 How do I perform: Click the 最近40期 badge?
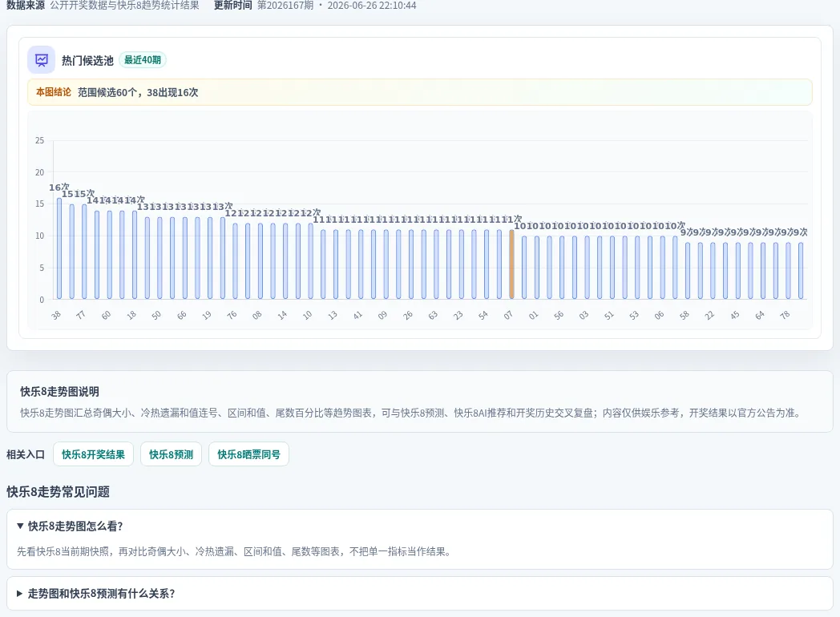[x=143, y=60]
